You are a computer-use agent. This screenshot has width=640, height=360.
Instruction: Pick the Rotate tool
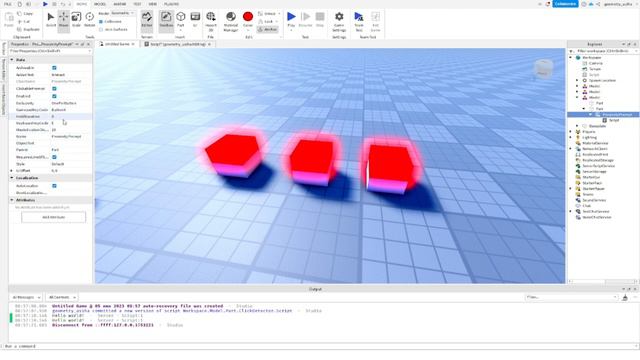(89, 20)
